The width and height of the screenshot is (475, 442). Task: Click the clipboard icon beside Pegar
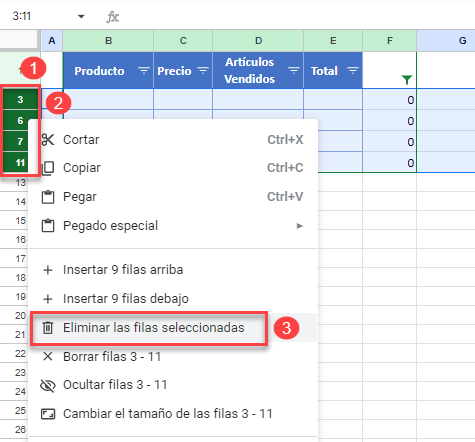(48, 197)
